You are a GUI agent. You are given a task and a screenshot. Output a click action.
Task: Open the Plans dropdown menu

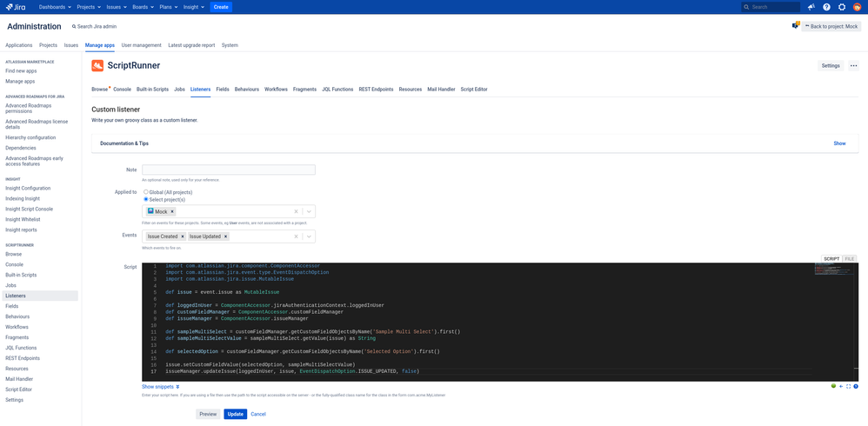(168, 7)
